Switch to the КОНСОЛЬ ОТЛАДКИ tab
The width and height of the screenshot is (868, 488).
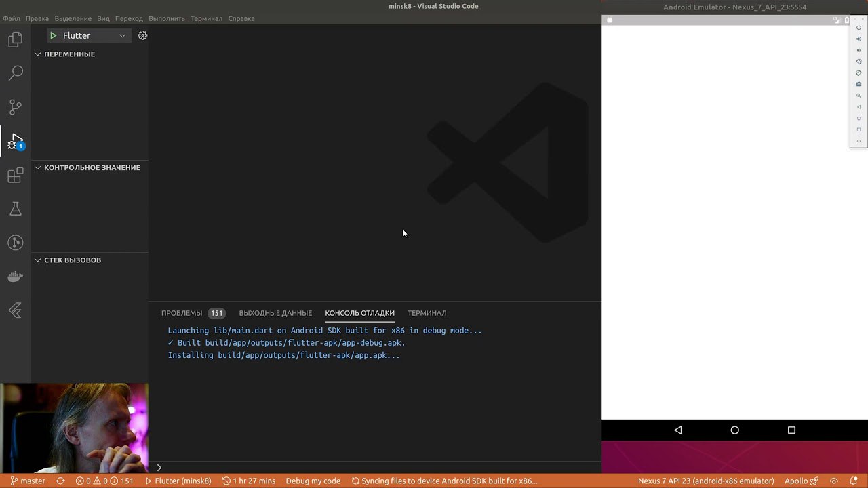[359, 313]
